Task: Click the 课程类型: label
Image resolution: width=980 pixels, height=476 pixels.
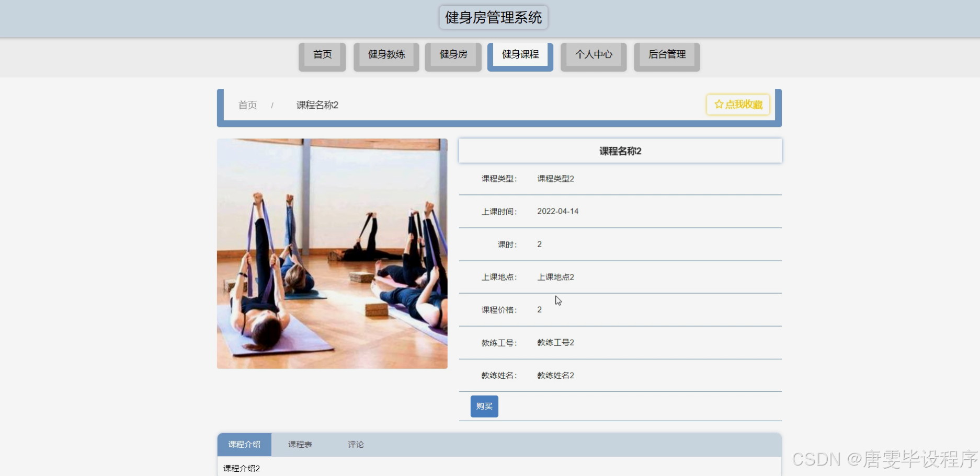Action: pos(499,179)
